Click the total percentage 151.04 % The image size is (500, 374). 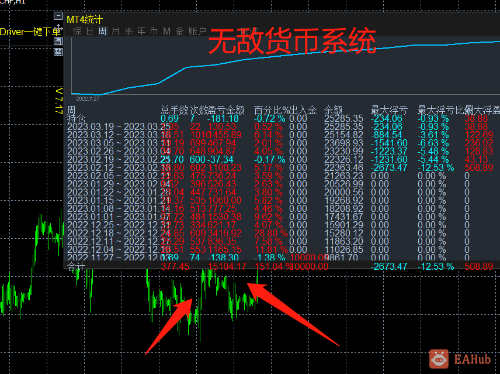tap(272, 266)
